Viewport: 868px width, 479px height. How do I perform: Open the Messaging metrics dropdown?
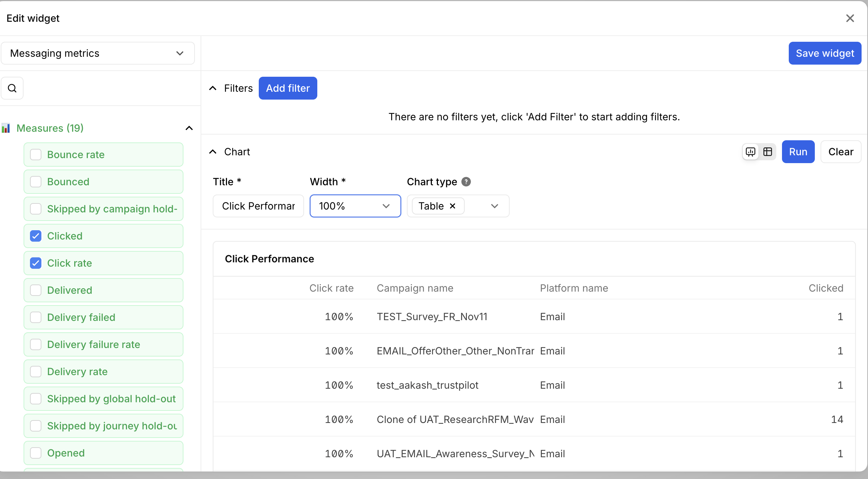point(97,53)
